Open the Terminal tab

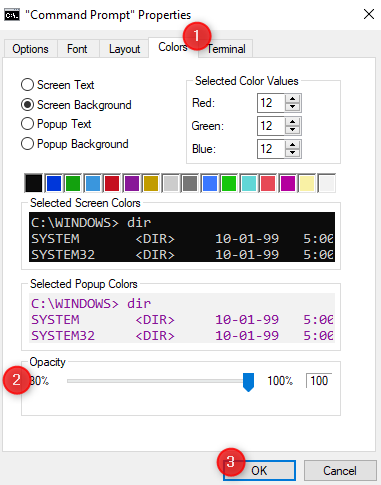[x=226, y=49]
